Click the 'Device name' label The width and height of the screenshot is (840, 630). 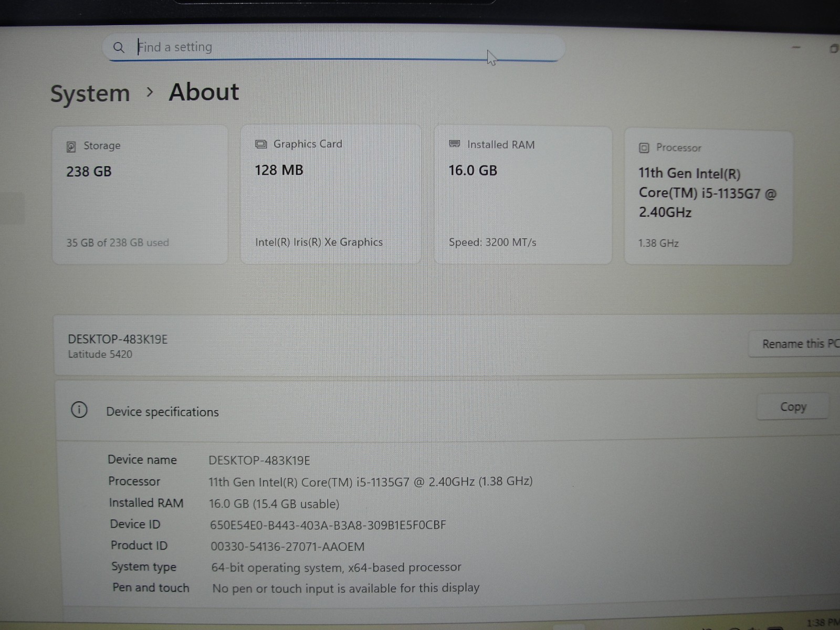coord(142,460)
